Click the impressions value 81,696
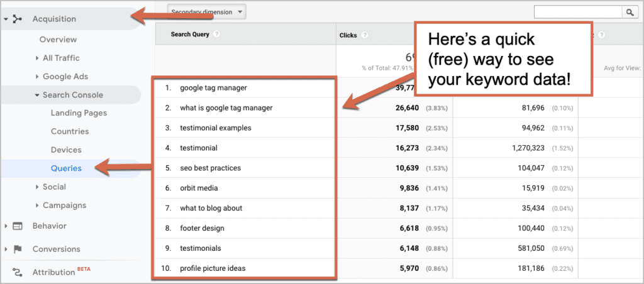The height and width of the screenshot is (284, 644). [532, 108]
